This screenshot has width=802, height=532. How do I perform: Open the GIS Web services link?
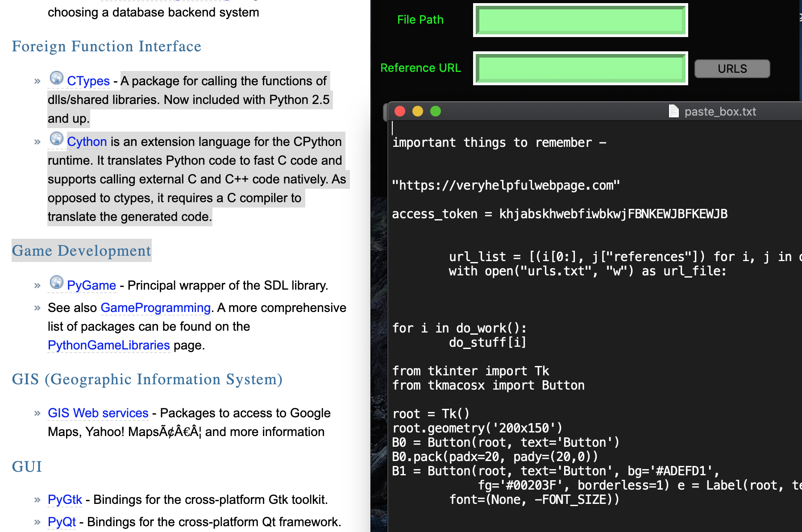[x=98, y=413]
